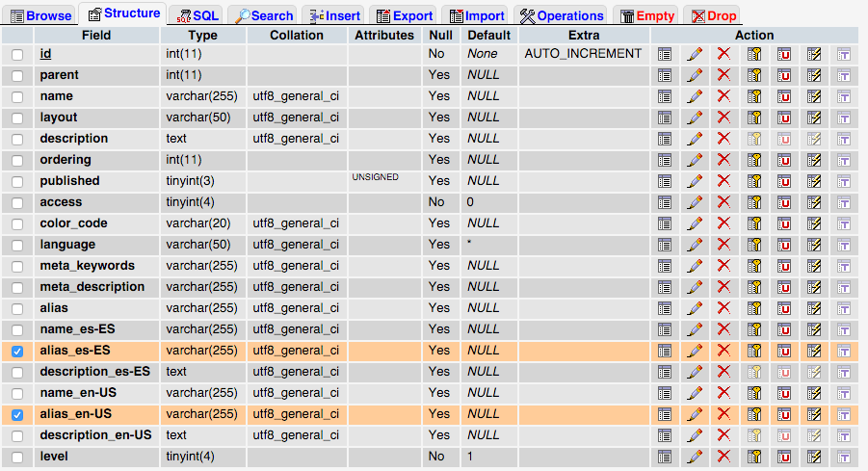Screen dimensions: 868x471
Task: Browse distinct values of the language field
Action: (x=664, y=245)
